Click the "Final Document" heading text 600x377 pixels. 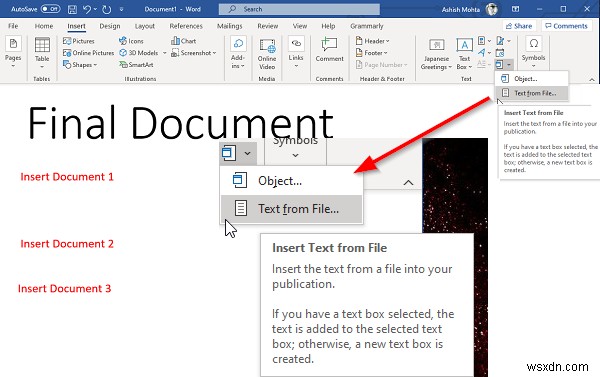point(181,123)
